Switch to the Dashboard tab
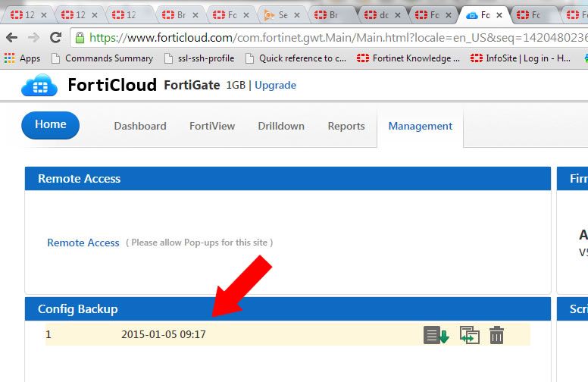The width and height of the screenshot is (588, 382). 140,126
